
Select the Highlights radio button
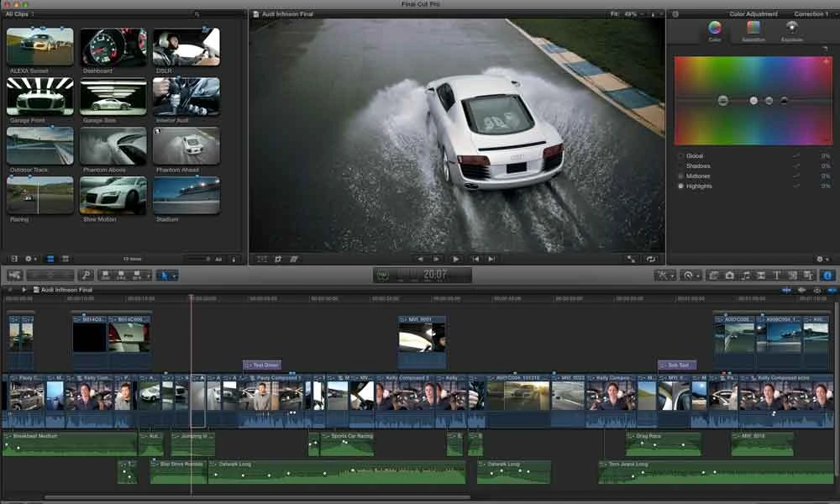(680, 186)
